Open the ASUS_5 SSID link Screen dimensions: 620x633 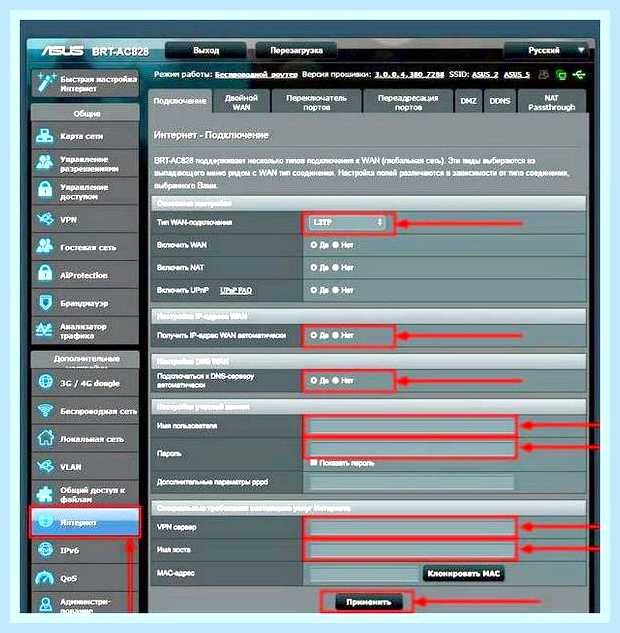[517, 75]
